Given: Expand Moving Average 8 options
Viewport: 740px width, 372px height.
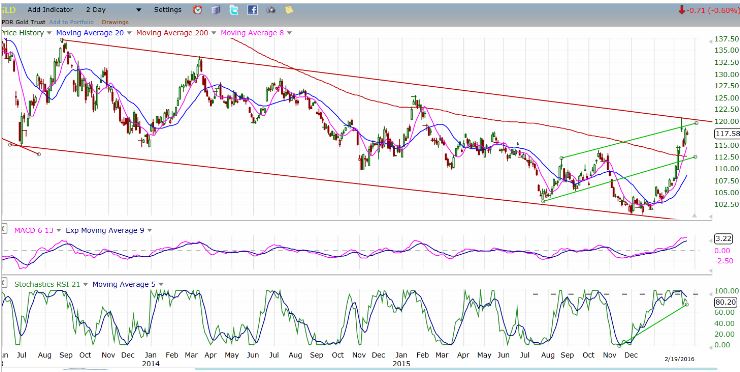Looking at the screenshot, I should pos(289,33).
